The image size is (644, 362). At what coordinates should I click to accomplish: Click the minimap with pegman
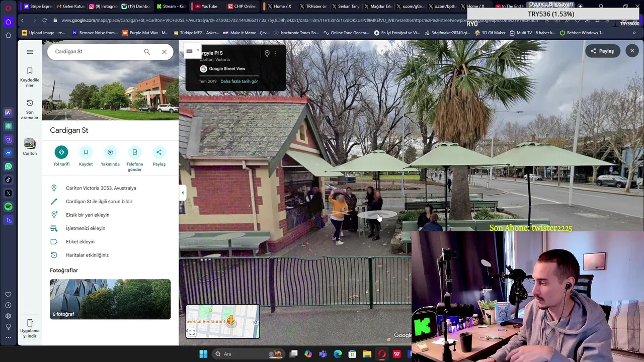(x=223, y=321)
